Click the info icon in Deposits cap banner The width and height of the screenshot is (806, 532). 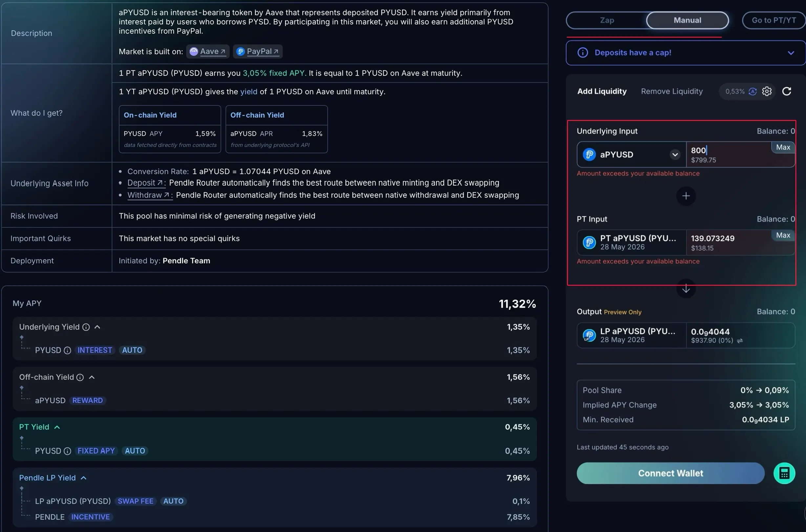coord(583,52)
